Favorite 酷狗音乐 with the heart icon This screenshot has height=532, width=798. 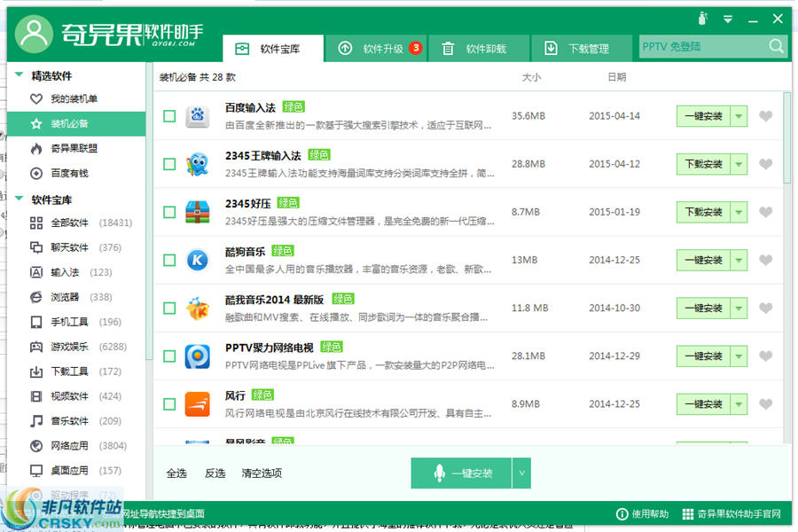coord(765,260)
